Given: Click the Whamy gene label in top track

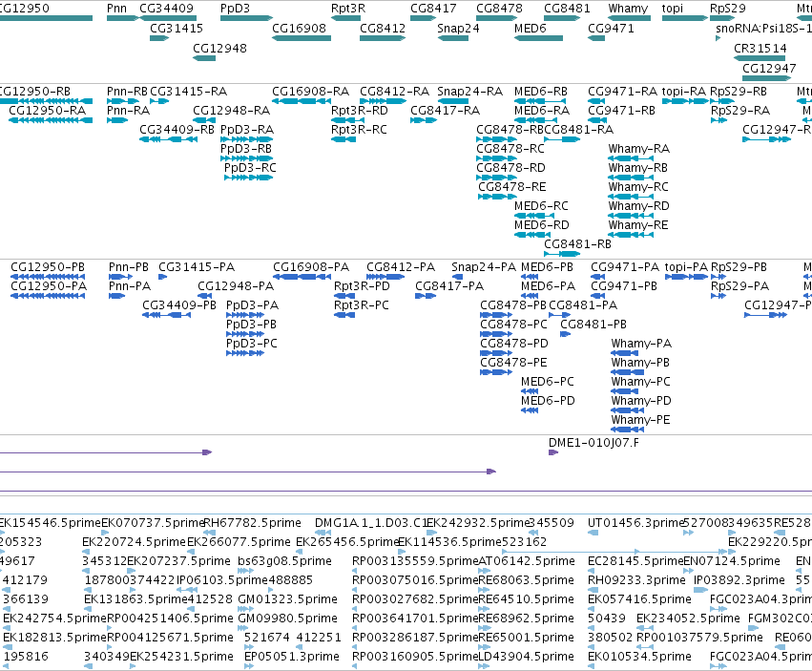Looking at the screenshot, I should point(628,9).
